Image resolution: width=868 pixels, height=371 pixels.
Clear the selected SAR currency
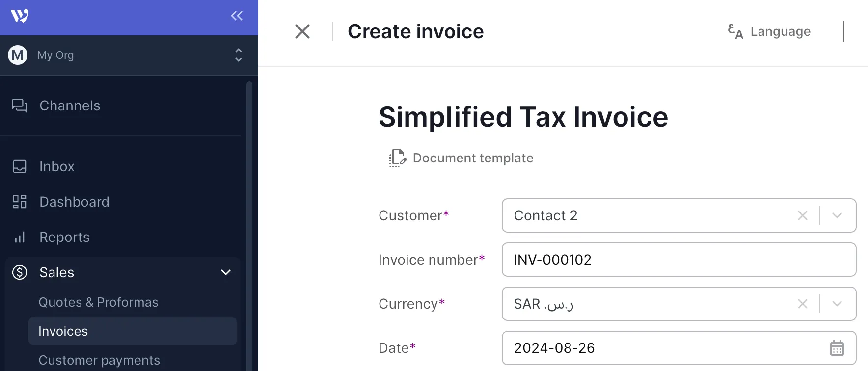803,304
